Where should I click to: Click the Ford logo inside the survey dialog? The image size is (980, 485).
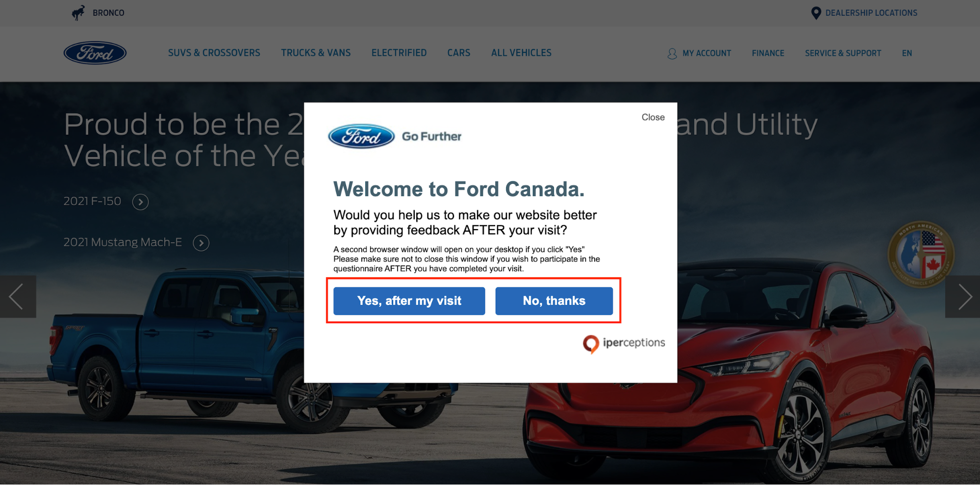(361, 136)
